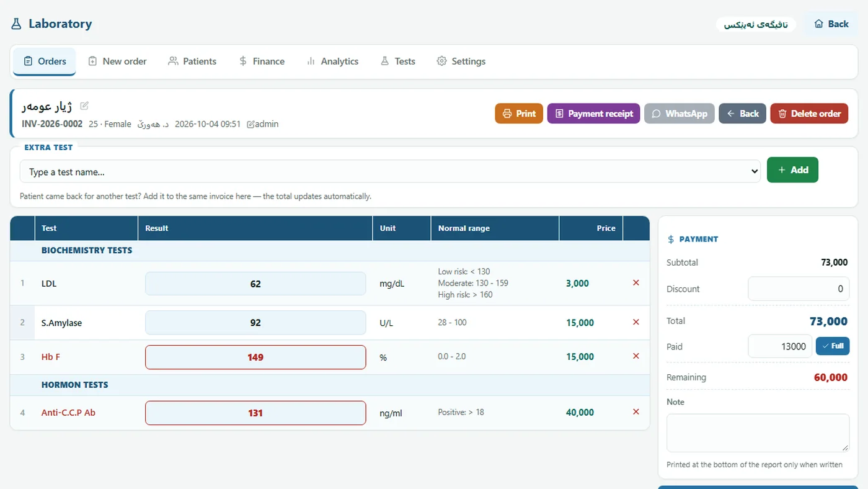The width and height of the screenshot is (868, 489).
Task: Remove the Anti-C.C.P Ab test row
Action: (x=635, y=412)
